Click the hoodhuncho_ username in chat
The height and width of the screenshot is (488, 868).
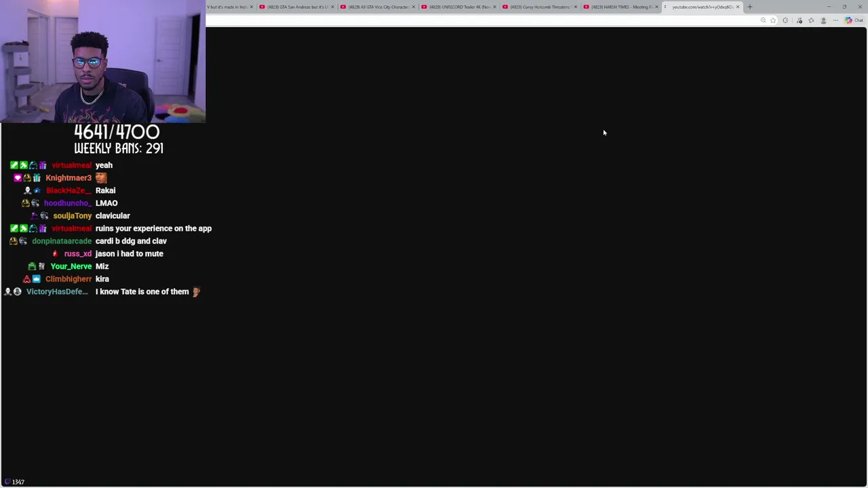point(68,203)
